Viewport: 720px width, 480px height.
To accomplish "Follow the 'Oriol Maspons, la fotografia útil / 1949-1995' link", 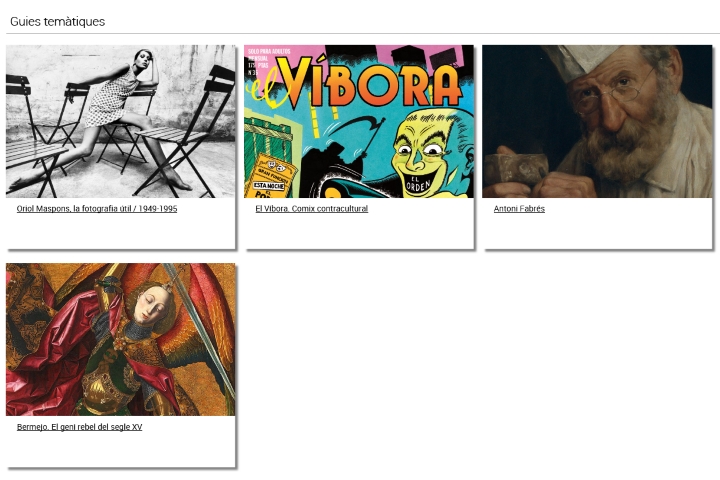I will point(97,209).
